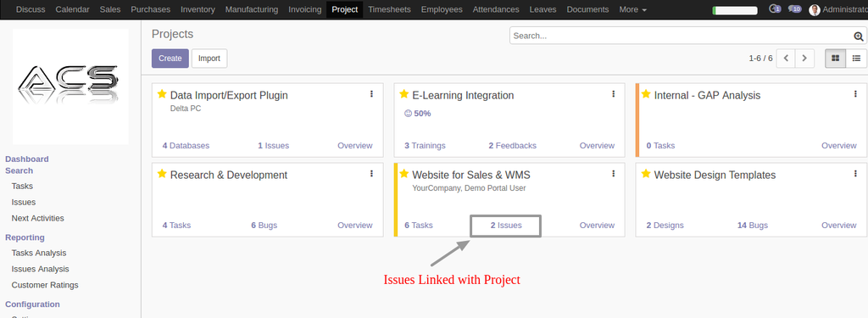The width and height of the screenshot is (868, 318).
Task: Open Issues Analysis report
Action: click(40, 270)
